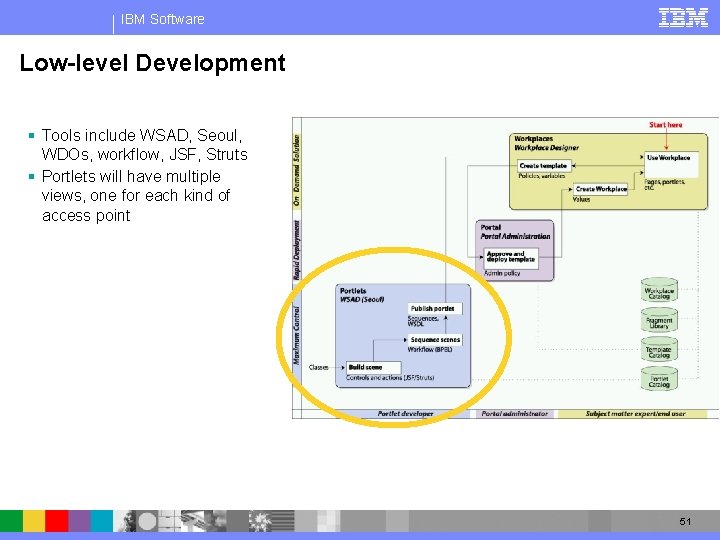Image resolution: width=720 pixels, height=540 pixels.
Task: Click the bullet text 'Portlets will have multiple'
Action: point(131,176)
